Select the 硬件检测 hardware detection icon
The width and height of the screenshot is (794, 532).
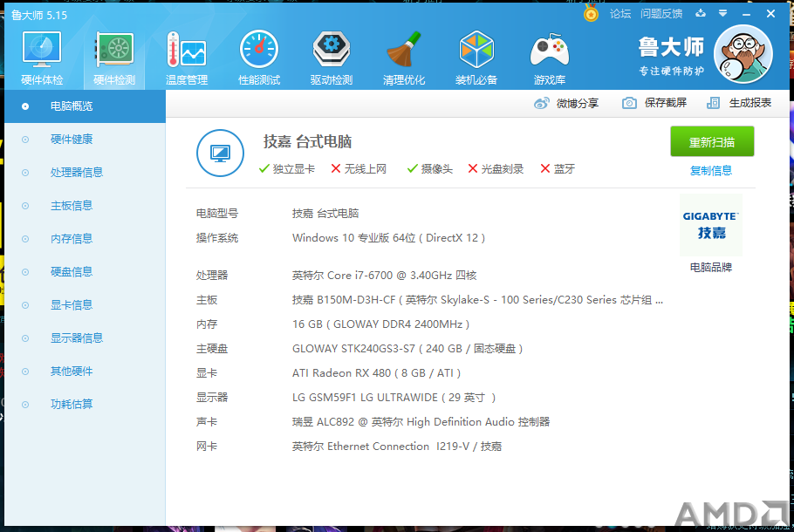pyautogui.click(x=114, y=58)
